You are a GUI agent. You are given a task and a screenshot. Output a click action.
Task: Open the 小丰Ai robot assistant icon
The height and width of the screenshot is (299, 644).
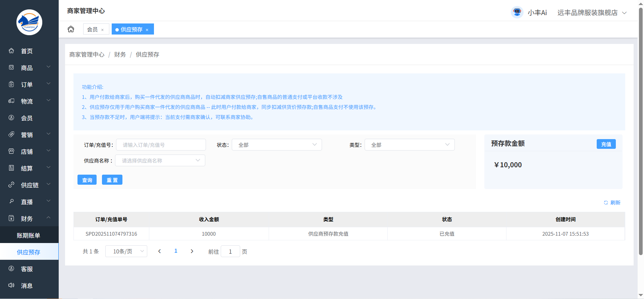tap(517, 12)
